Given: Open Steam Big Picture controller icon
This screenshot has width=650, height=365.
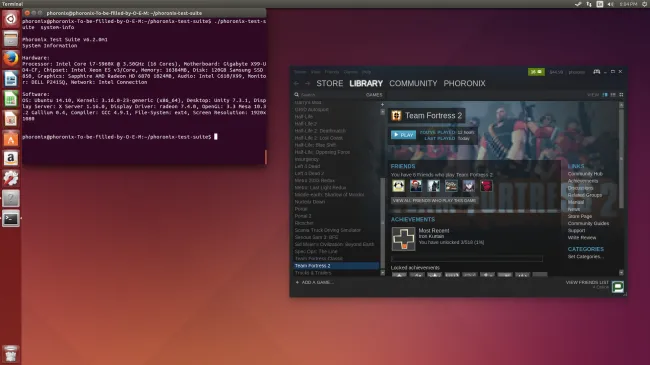Looking at the screenshot, I should 597,72.
